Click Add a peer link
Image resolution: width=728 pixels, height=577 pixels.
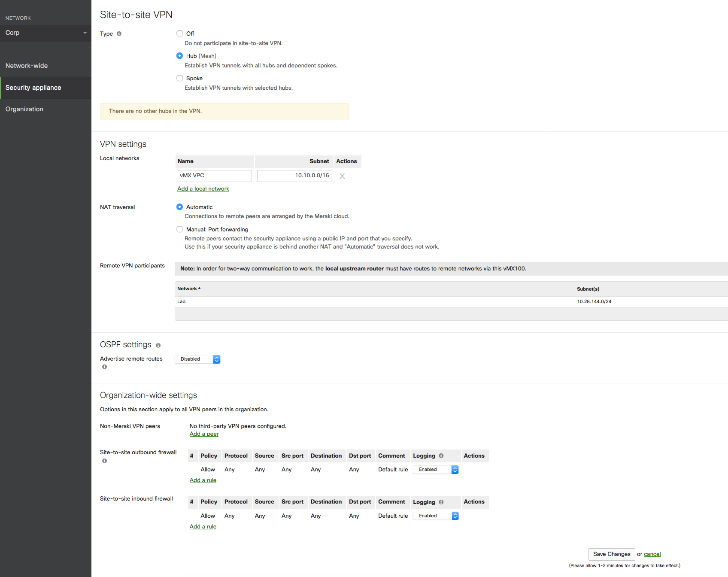(x=204, y=434)
